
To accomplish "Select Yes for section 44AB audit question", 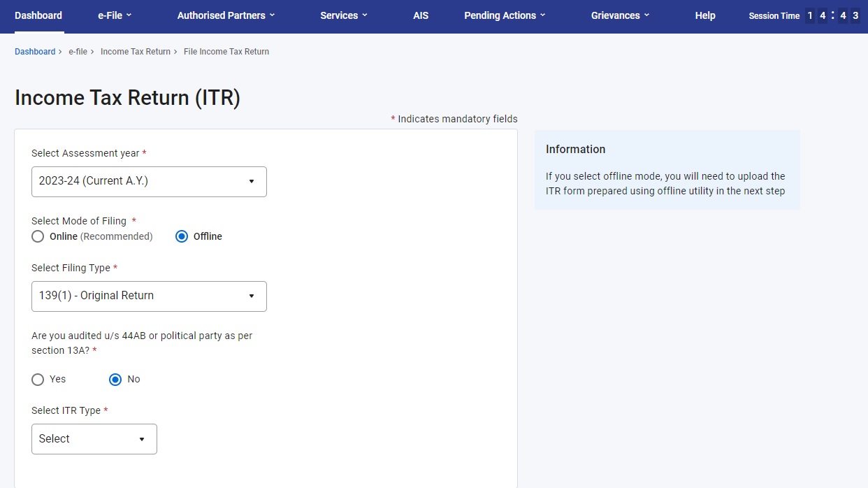I will coord(38,379).
